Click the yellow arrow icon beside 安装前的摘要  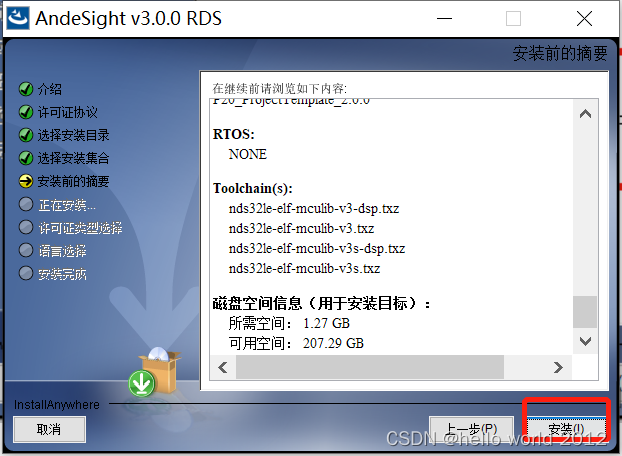(x=26, y=181)
